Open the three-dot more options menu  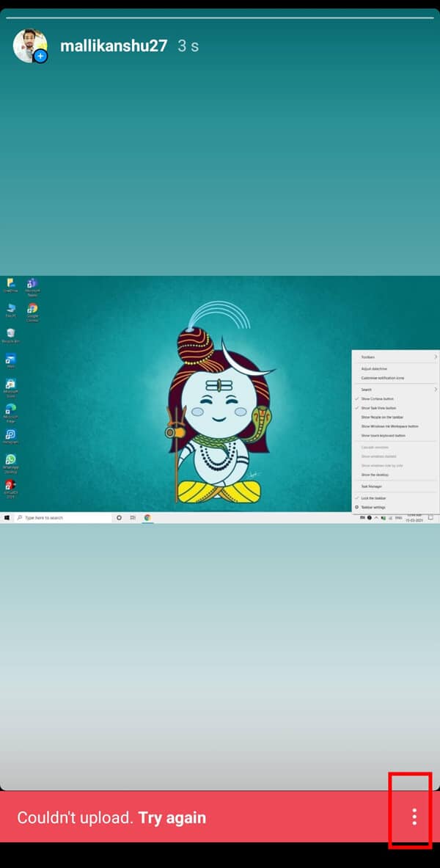414,817
